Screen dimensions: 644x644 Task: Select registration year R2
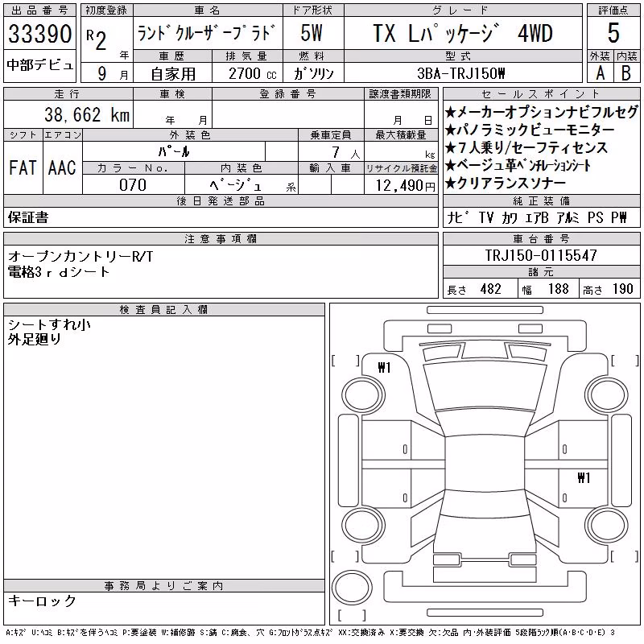(x=97, y=39)
